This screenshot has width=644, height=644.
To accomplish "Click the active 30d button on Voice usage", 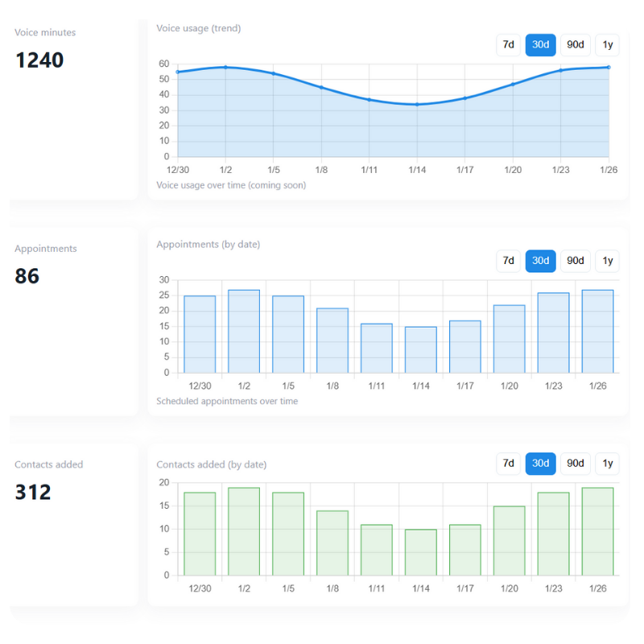I will (540, 45).
